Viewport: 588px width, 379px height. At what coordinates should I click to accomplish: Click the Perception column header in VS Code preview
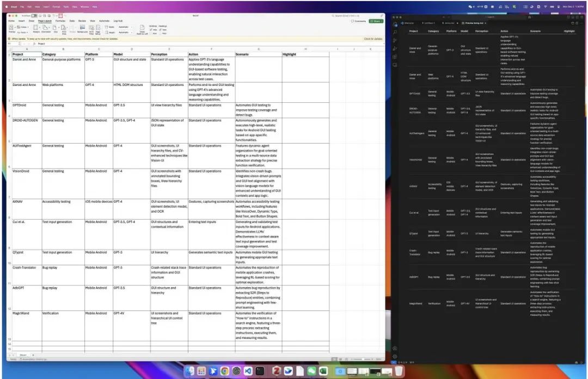[x=481, y=31]
